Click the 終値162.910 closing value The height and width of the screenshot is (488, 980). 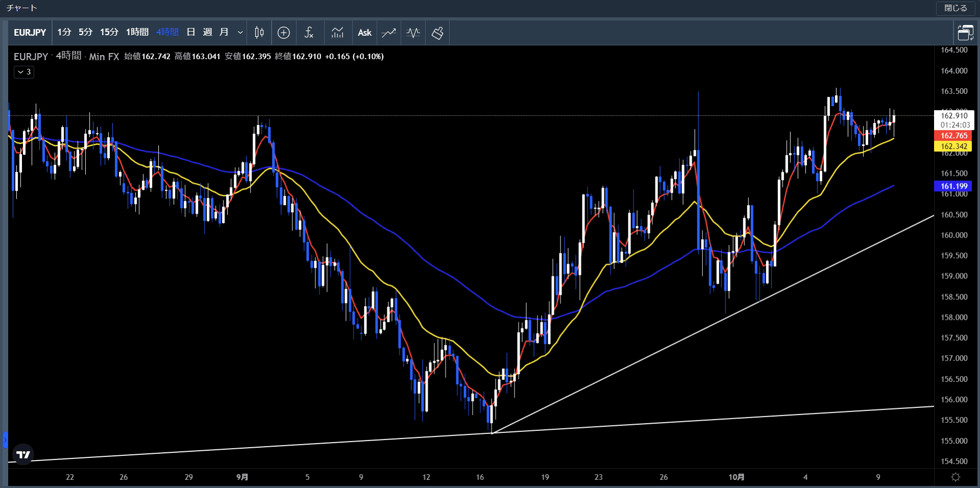[x=298, y=57]
